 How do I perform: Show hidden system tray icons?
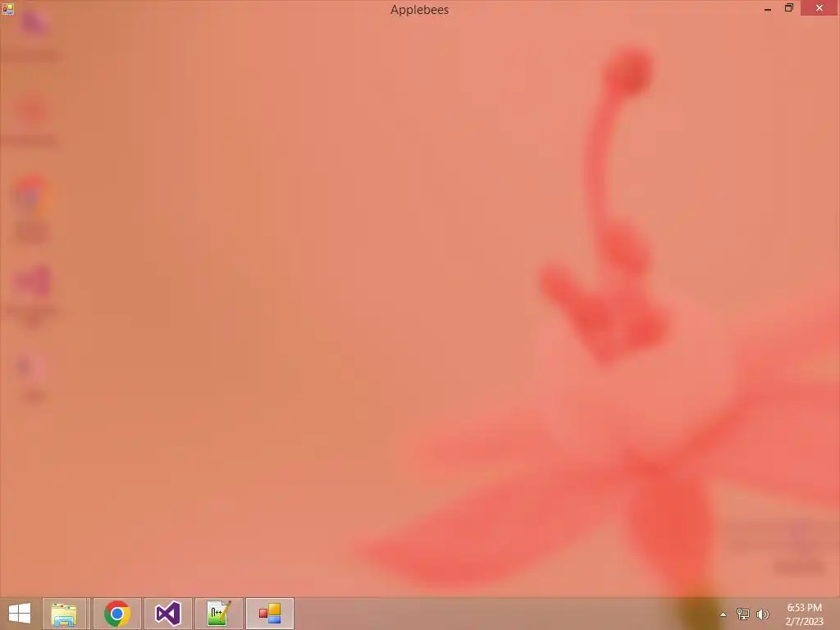point(723,614)
